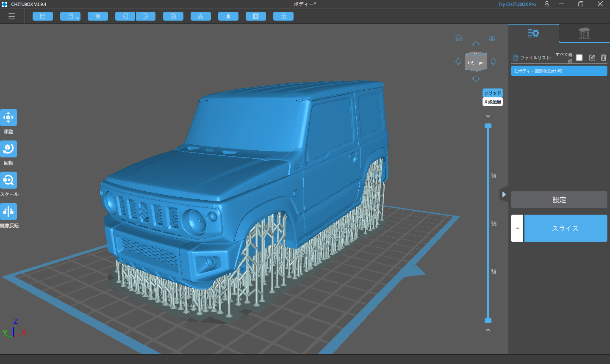Open the hamburger main menu
This screenshot has width=610, height=364.
[11, 17]
